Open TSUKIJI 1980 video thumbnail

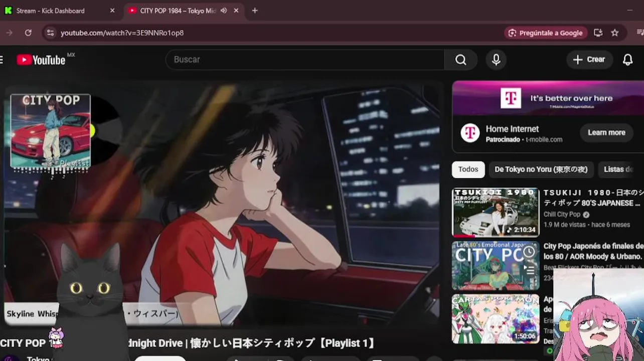[496, 213]
